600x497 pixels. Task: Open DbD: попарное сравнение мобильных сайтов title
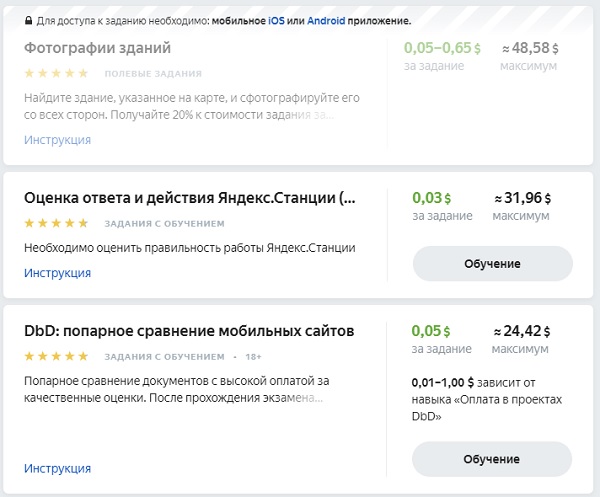(189, 331)
